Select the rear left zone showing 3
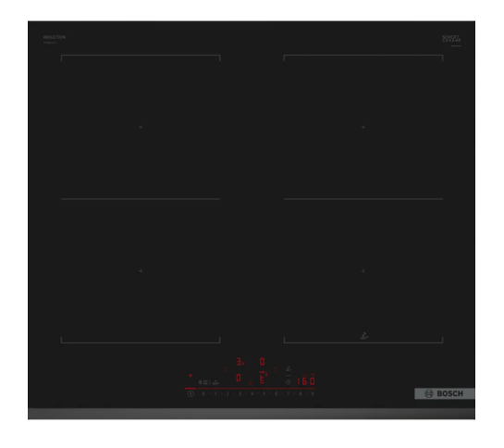The image size is (504, 448). [x=240, y=362]
